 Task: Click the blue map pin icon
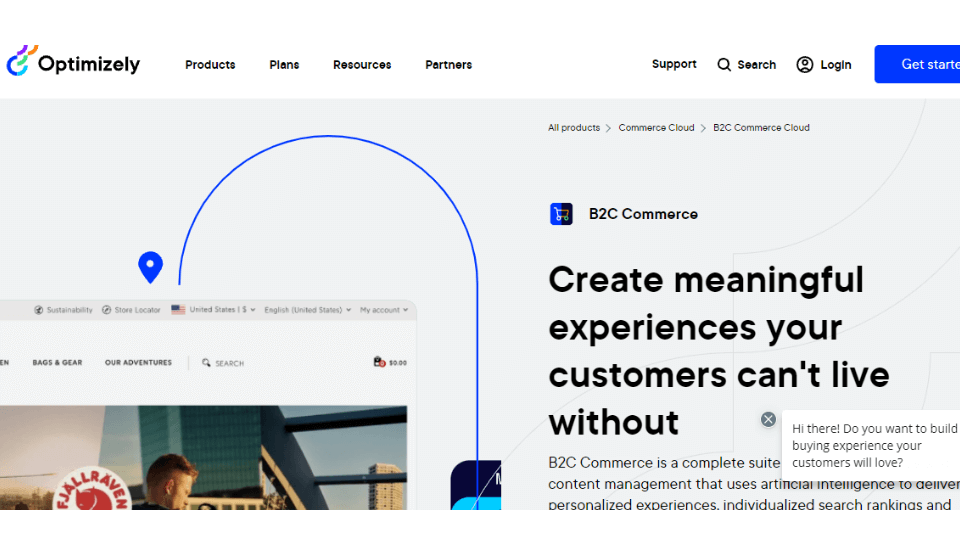pyautogui.click(x=151, y=267)
